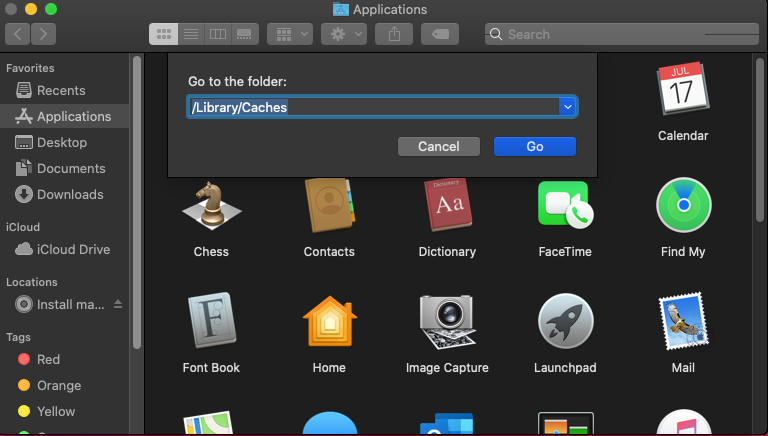Open the Image Capture app icon

coord(447,321)
